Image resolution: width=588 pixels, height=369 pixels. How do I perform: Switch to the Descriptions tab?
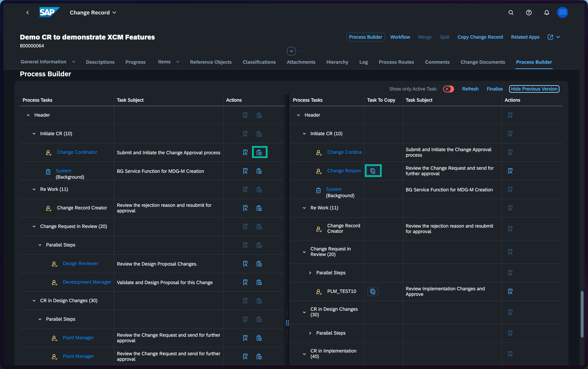point(100,62)
